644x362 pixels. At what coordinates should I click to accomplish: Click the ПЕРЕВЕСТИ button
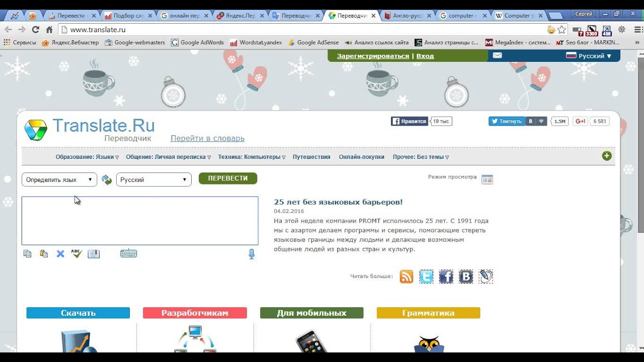click(x=228, y=178)
